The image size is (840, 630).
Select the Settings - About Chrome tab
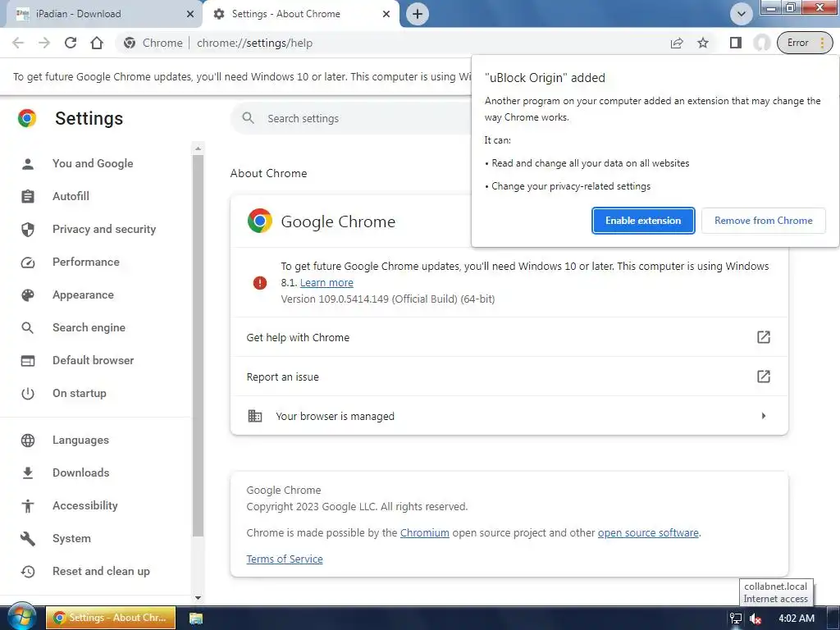300,14
